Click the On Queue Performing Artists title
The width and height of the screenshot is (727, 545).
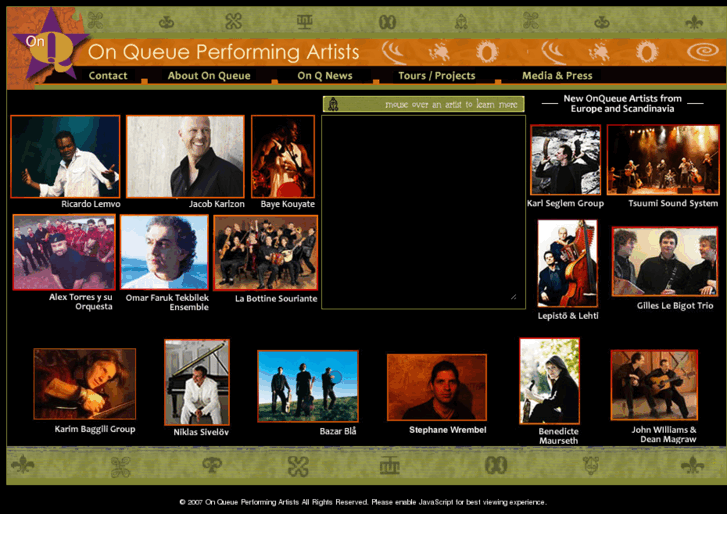[223, 52]
